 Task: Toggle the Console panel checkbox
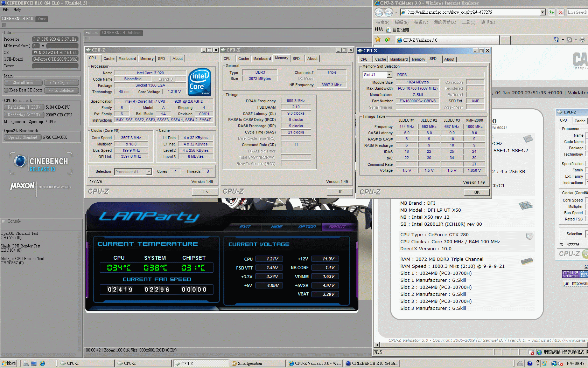click(x=3, y=221)
